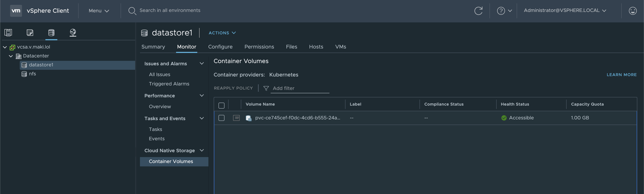Collapse the vcsa.v.maki.lol tree node
Image resolution: width=644 pixels, height=194 pixels.
(5, 47)
